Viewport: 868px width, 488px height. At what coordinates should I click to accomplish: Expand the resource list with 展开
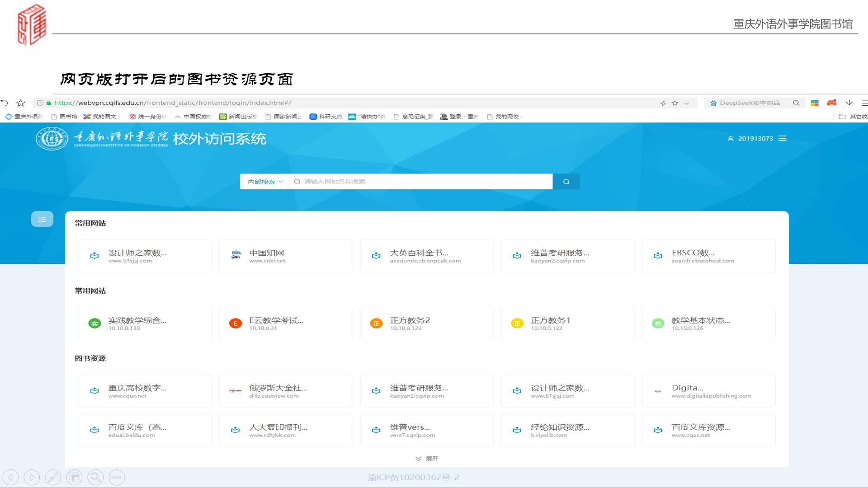tap(427, 459)
